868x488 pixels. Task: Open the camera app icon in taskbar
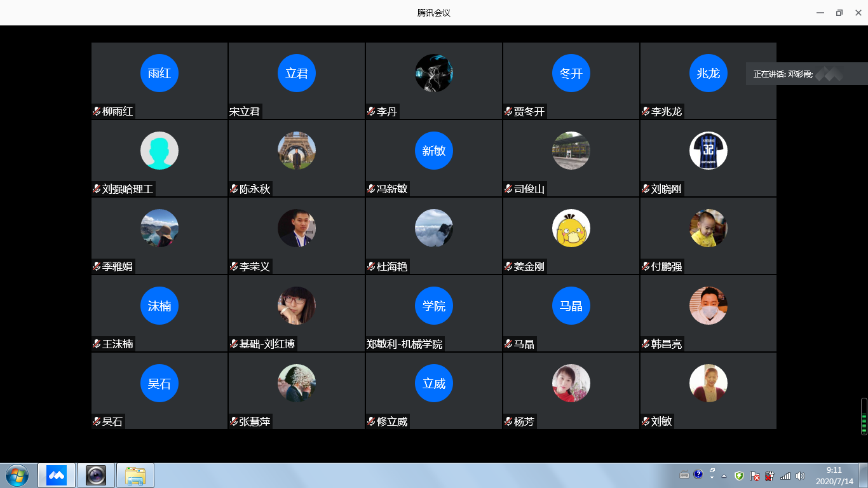[96, 475]
